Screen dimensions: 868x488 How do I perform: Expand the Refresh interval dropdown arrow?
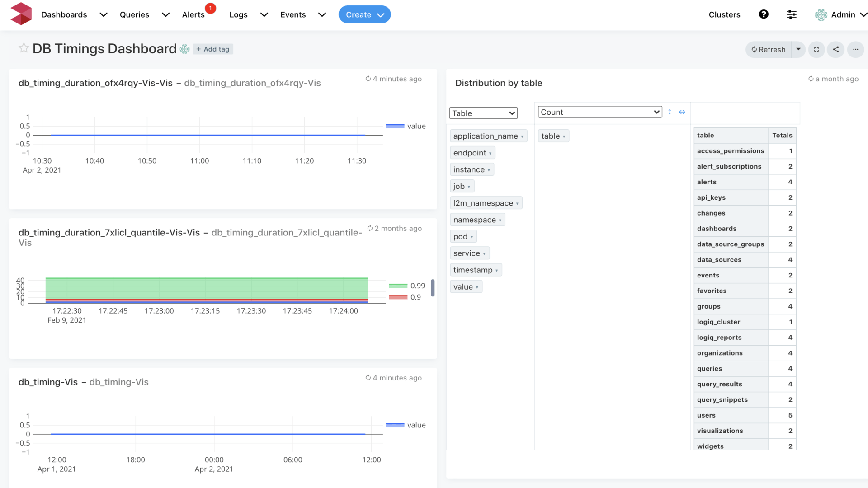point(798,49)
